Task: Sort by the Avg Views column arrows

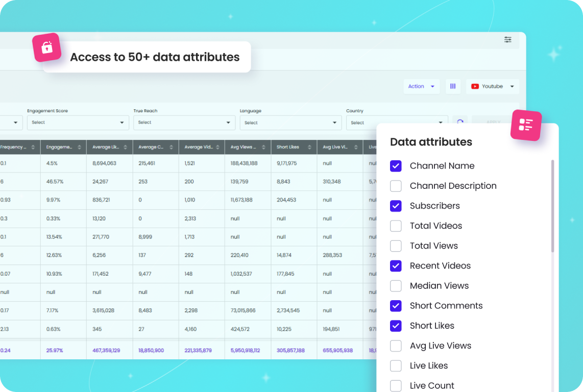Action: point(263,148)
